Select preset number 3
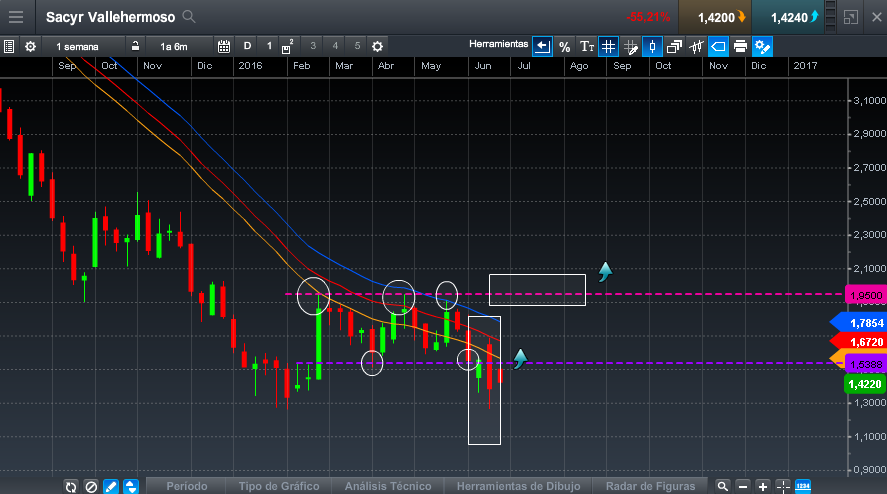Viewport: 887px width, 494px height. 313,46
